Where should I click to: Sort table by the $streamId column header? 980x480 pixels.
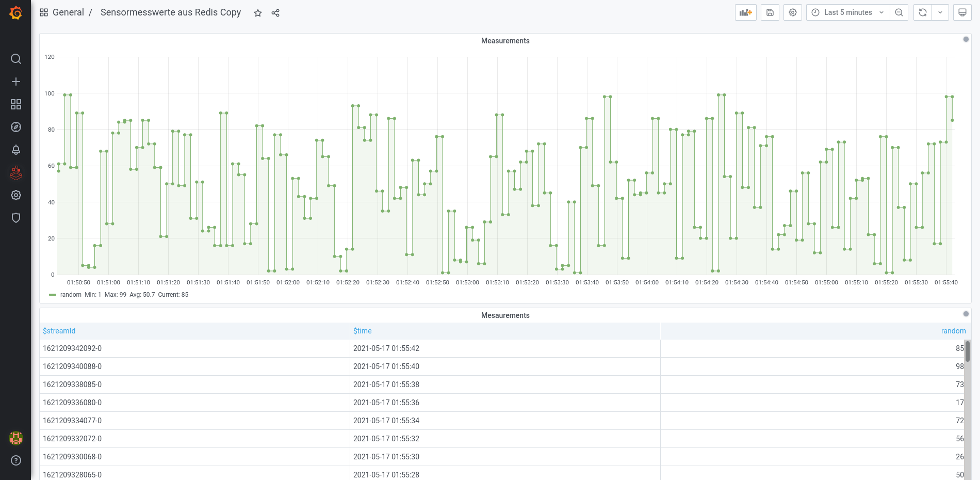(59, 331)
